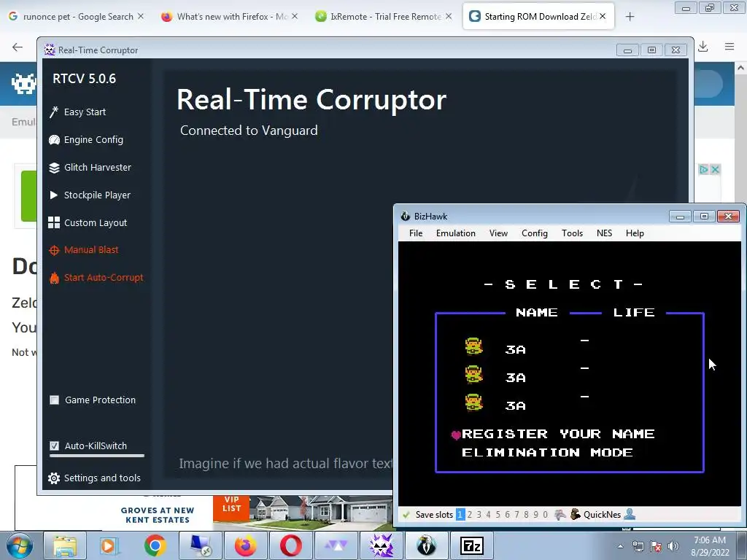This screenshot has width=747, height=560.
Task: Open Windows Media Player from taskbar
Action: (109, 545)
